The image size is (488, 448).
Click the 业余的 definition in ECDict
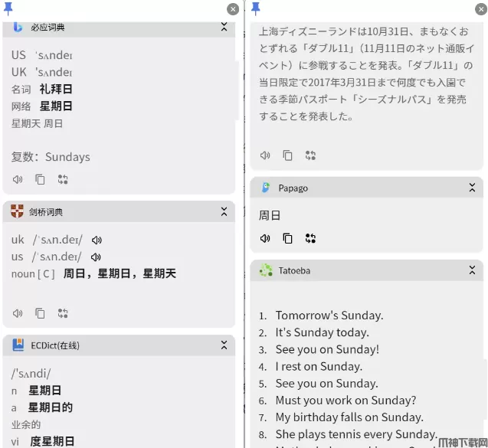pyautogui.click(x=26, y=425)
